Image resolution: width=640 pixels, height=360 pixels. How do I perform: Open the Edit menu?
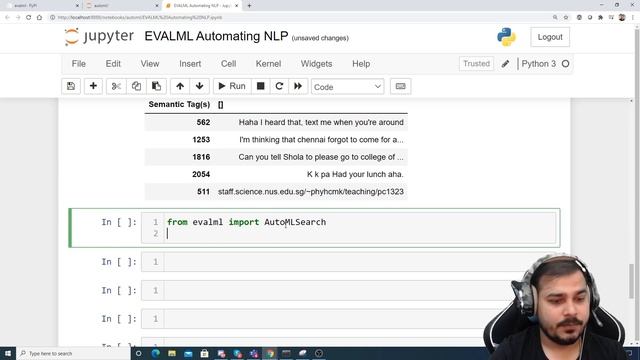pos(113,64)
